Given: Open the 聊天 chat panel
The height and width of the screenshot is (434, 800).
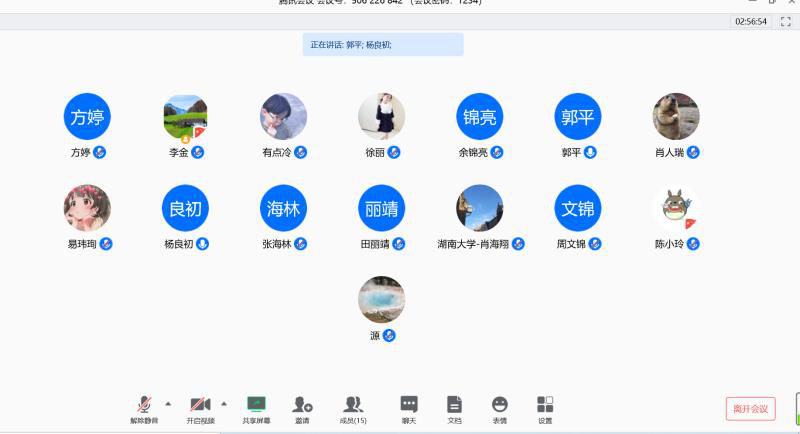Looking at the screenshot, I should [409, 408].
